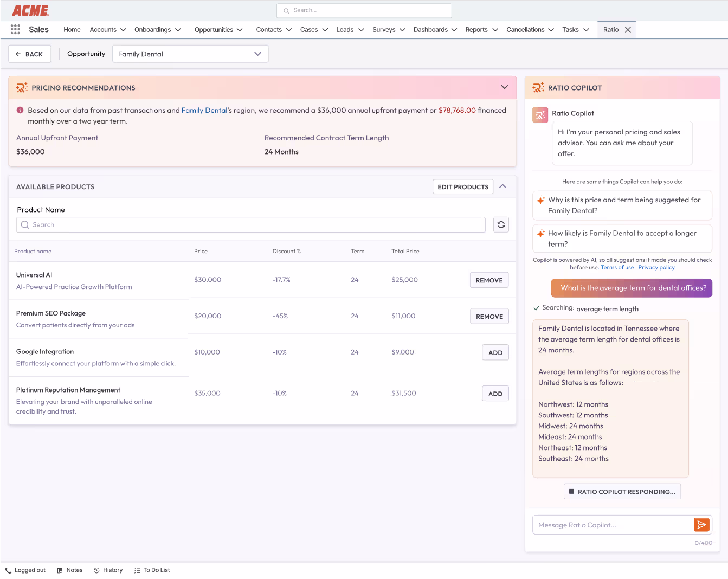Open the Privacy policy link
The width and height of the screenshot is (728, 579).
click(x=656, y=267)
